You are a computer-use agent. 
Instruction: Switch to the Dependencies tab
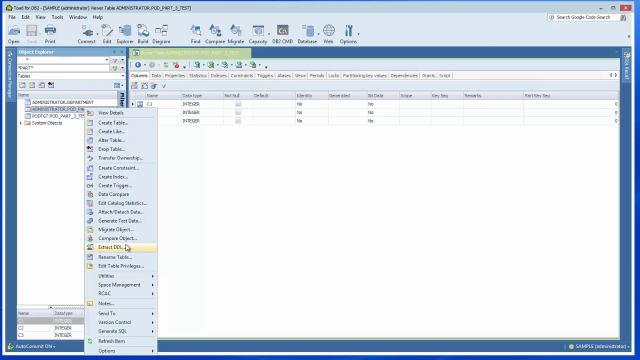pos(404,76)
